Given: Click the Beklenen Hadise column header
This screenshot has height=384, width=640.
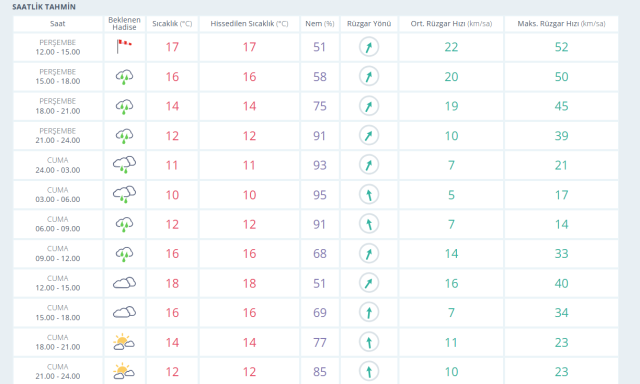Looking at the screenshot, I should [124, 24].
